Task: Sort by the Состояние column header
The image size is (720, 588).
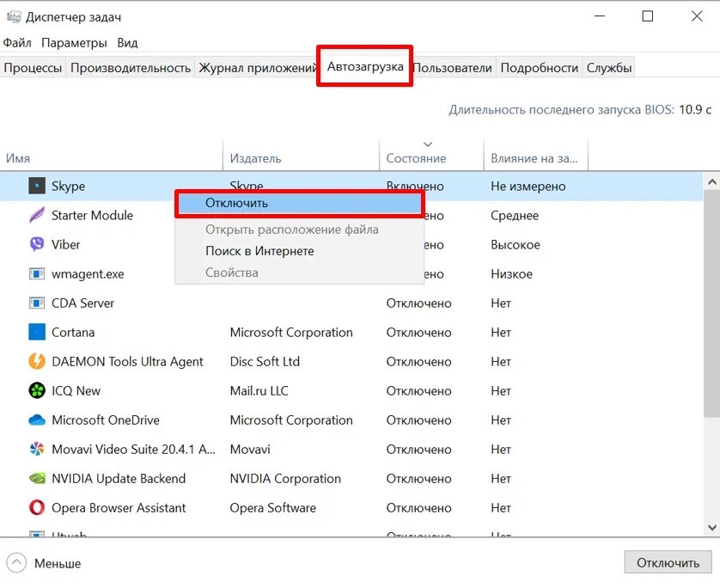Action: pyautogui.click(x=431, y=158)
